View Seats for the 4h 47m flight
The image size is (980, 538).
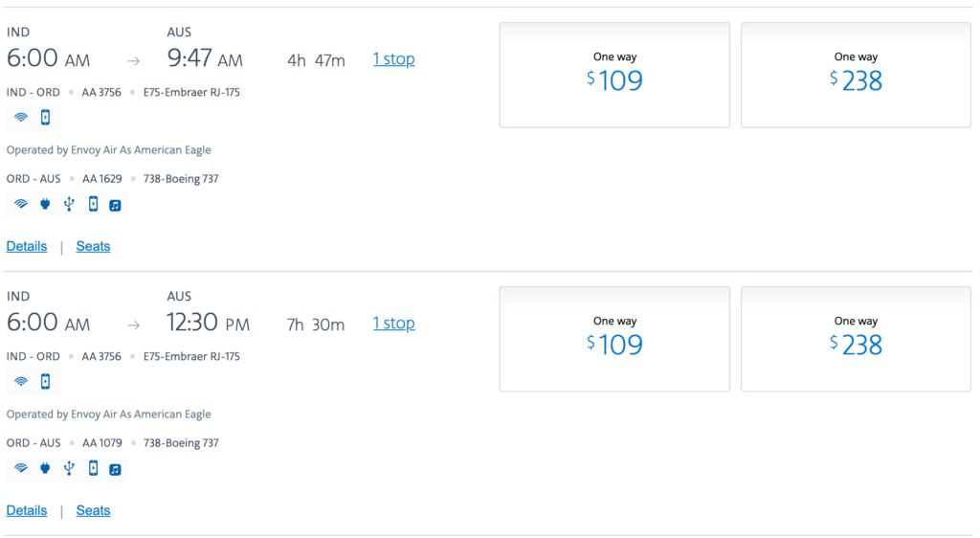pos(93,246)
